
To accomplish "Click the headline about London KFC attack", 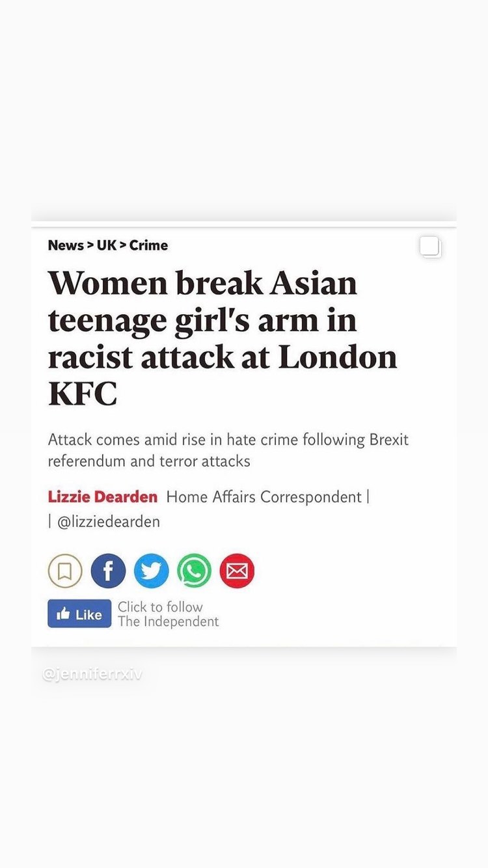I will click(x=223, y=338).
